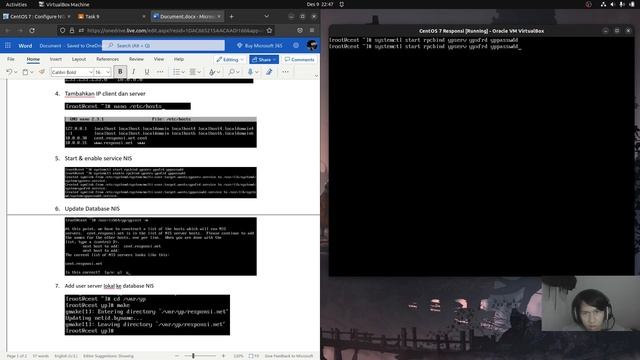This screenshot has width=640, height=360.
Task: Expand the Undo dropdown arrow
Action: pyautogui.click(x=16, y=72)
